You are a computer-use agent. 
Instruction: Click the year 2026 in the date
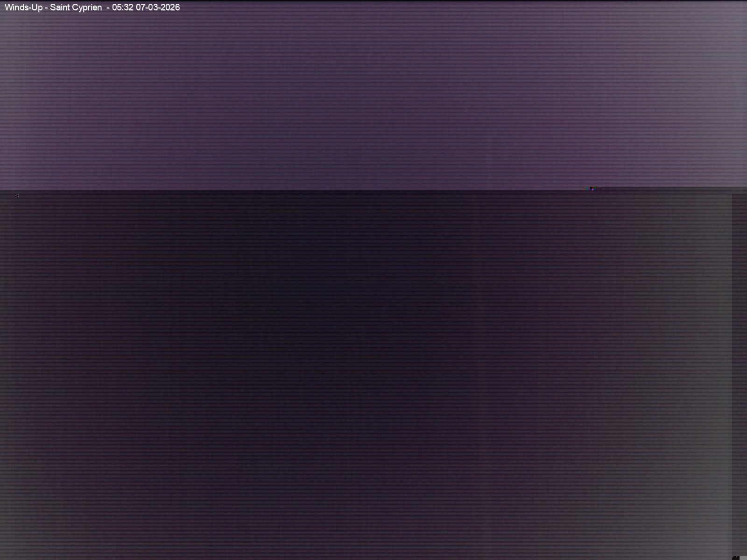pyautogui.click(x=170, y=7)
